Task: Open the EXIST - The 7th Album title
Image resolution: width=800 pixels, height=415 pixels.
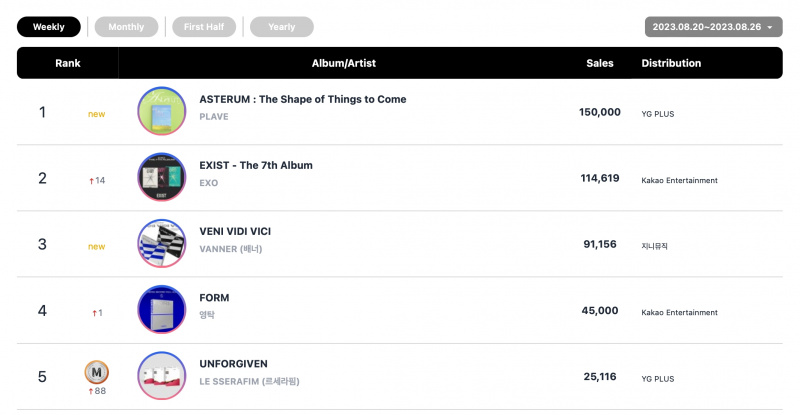Action: [256, 165]
